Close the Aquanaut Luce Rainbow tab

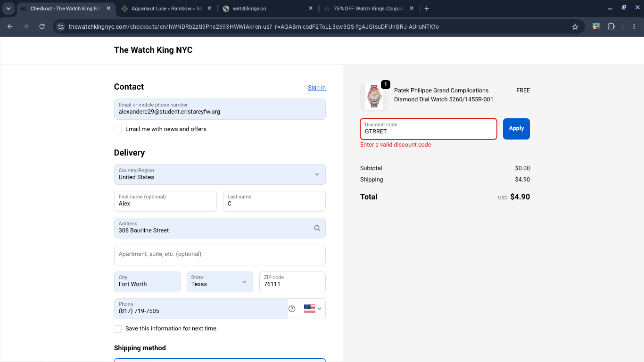[x=209, y=8]
